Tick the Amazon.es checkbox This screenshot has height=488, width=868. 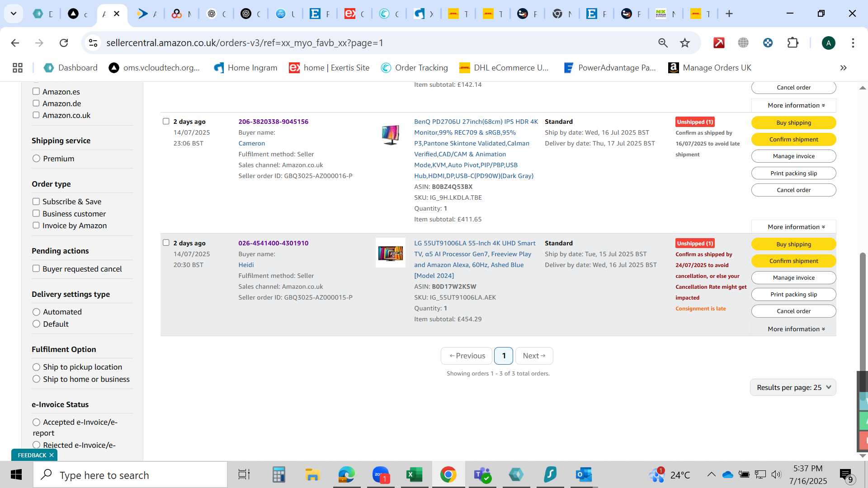36,91
